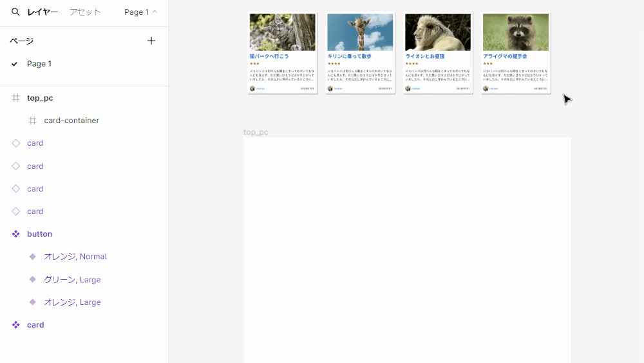
Task: Open the アライグマの握手会 card title
Action: tap(505, 56)
